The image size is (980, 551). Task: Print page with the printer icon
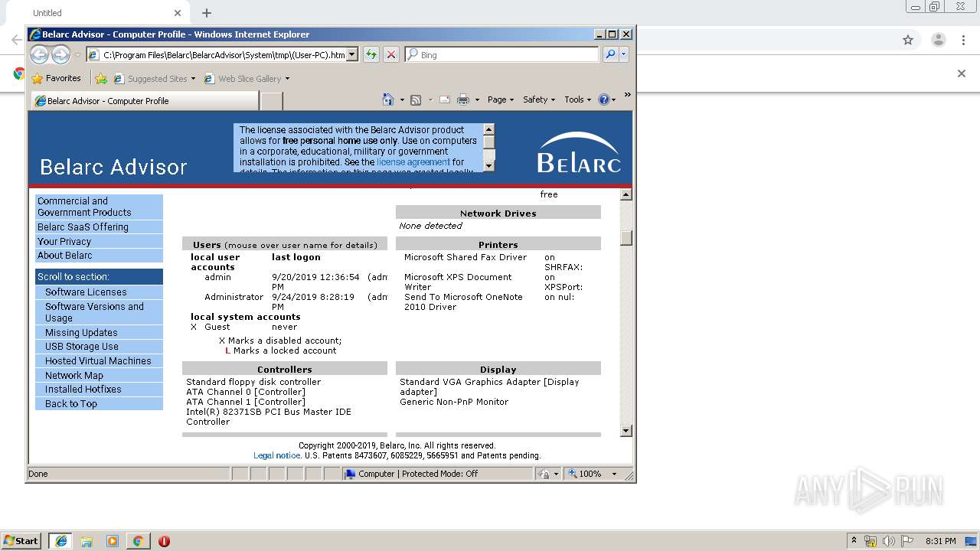[463, 99]
